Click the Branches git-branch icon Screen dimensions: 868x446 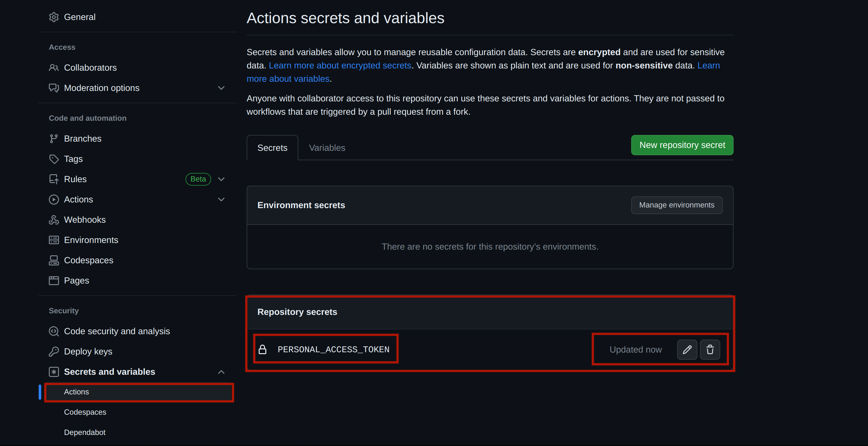pyautogui.click(x=54, y=139)
